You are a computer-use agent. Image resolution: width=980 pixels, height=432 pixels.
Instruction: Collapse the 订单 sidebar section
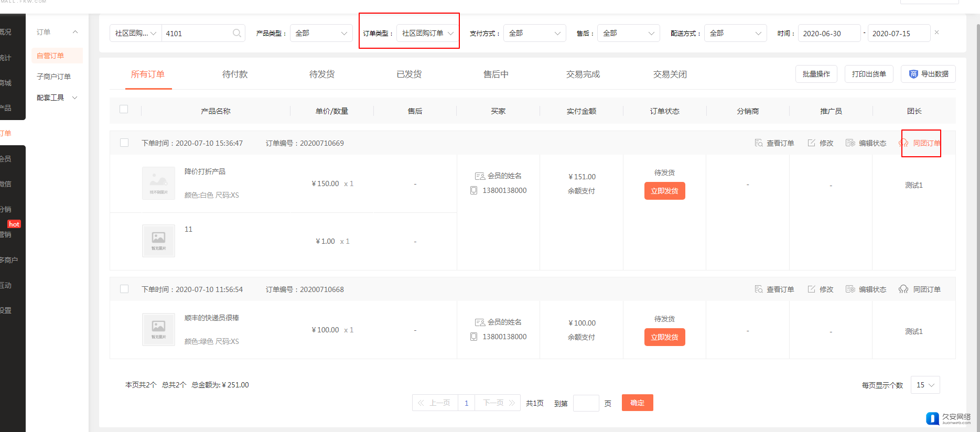75,32
